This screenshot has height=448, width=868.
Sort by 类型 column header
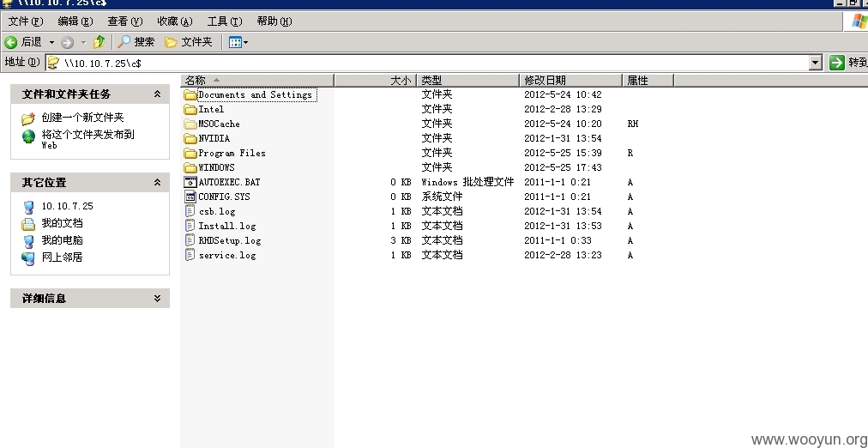coord(467,81)
